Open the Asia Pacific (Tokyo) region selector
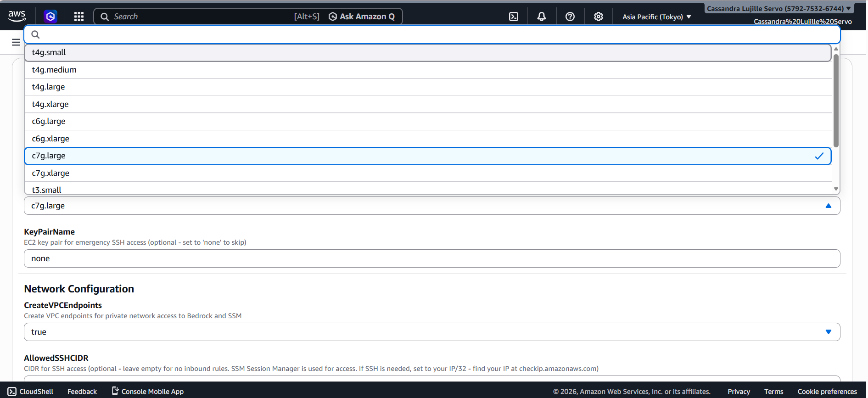This screenshot has height=398, width=868. pyautogui.click(x=656, y=17)
